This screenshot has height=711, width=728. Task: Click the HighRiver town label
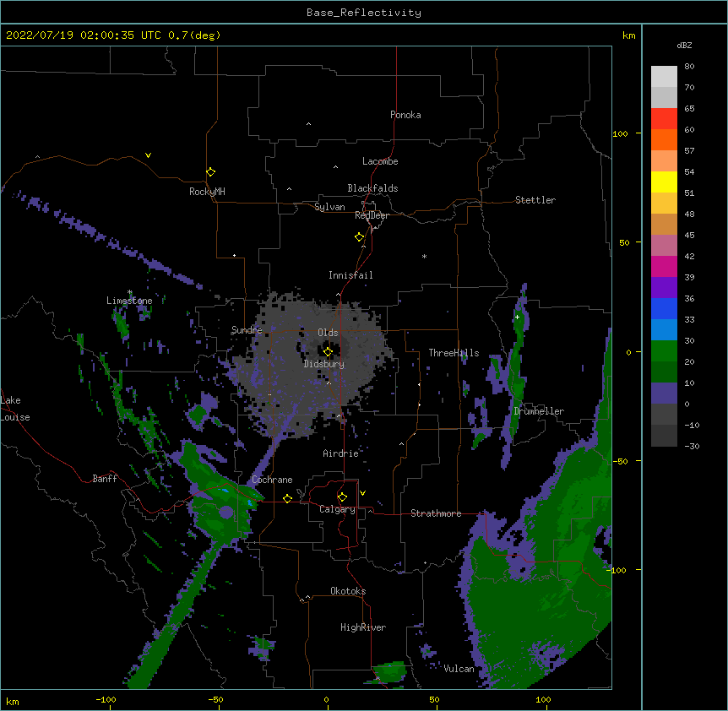tap(363, 627)
